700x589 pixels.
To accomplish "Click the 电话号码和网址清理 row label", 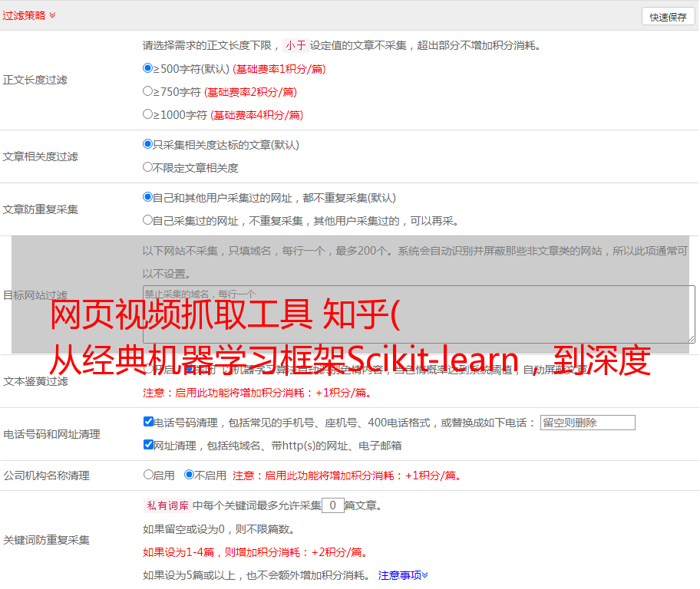I will coord(51,434).
